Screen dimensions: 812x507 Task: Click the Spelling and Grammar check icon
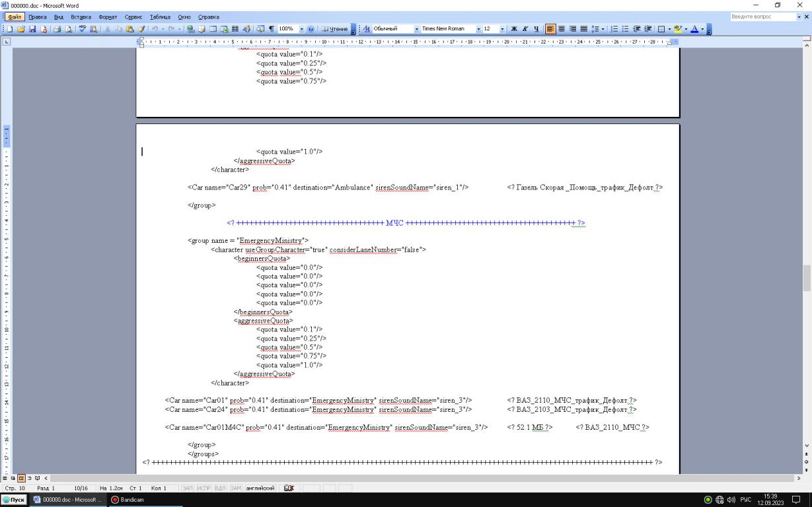tap(83, 29)
